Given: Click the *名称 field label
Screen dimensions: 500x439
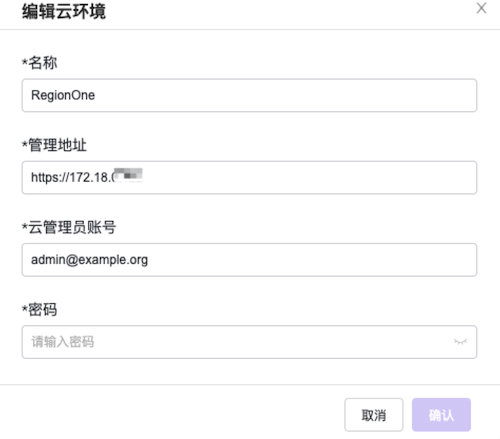Looking at the screenshot, I should coord(39,63).
